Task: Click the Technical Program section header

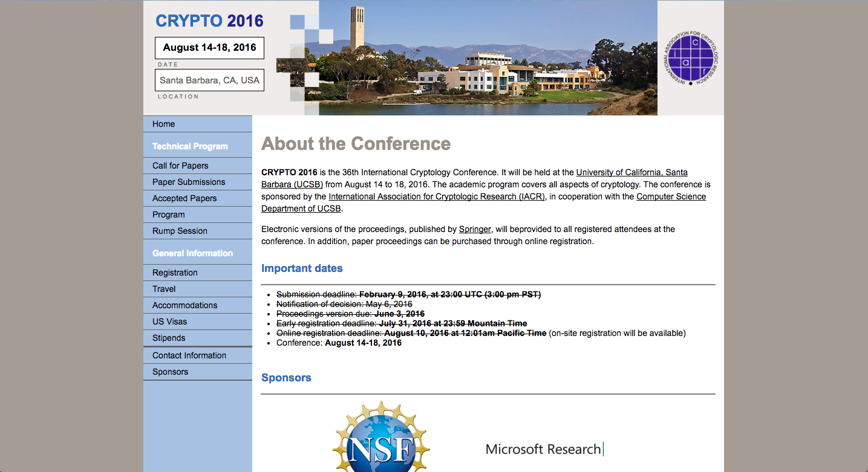Action: coord(190,146)
